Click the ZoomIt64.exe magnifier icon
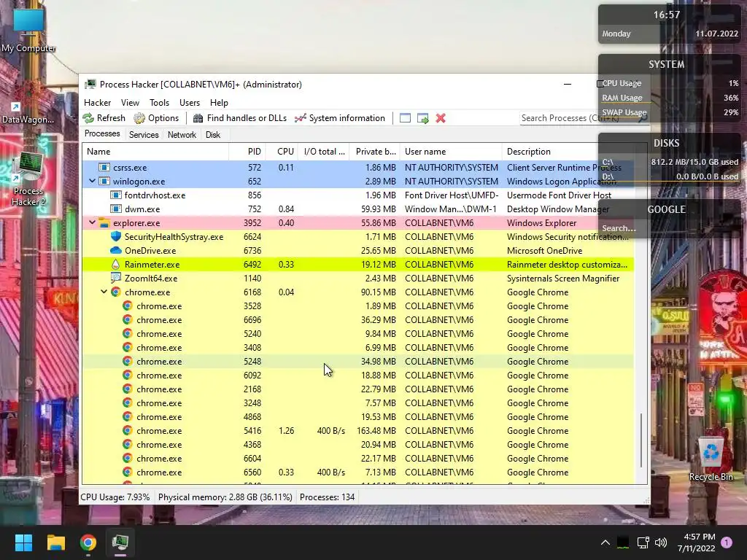The height and width of the screenshot is (560, 747). [x=116, y=278]
